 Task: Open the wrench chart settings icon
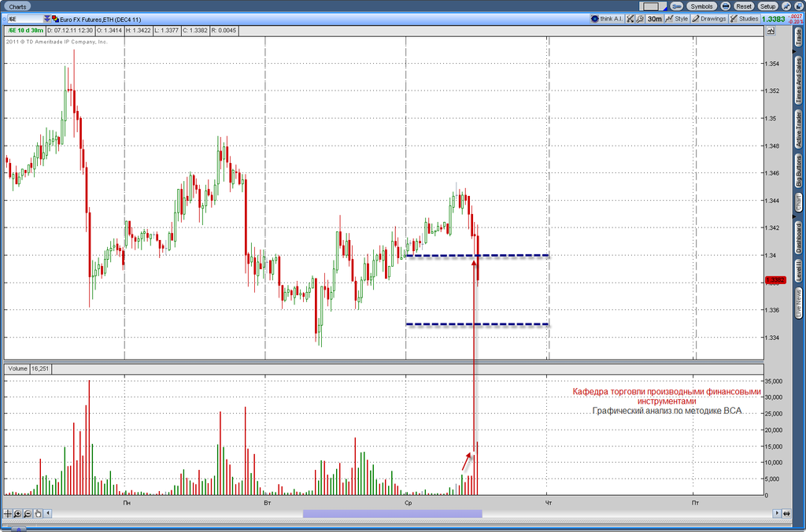640,19
